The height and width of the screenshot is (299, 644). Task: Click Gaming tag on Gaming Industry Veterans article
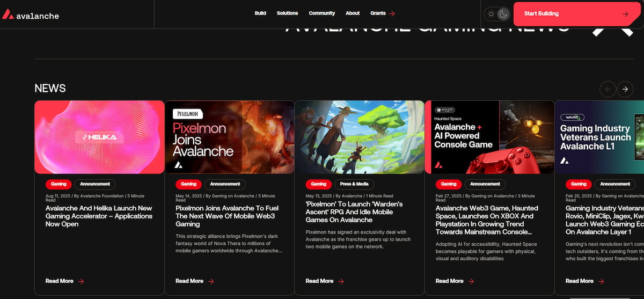click(x=579, y=184)
